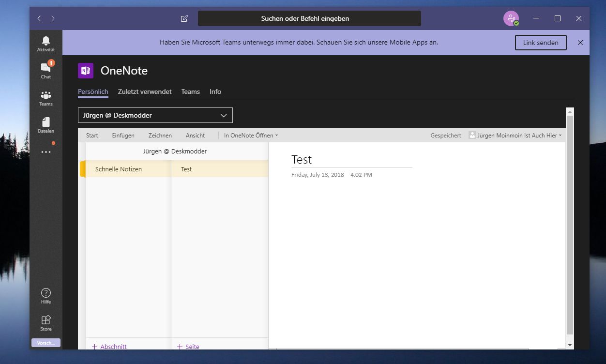Open the Einfügen ribbon tab
This screenshot has width=606, height=364.
123,136
